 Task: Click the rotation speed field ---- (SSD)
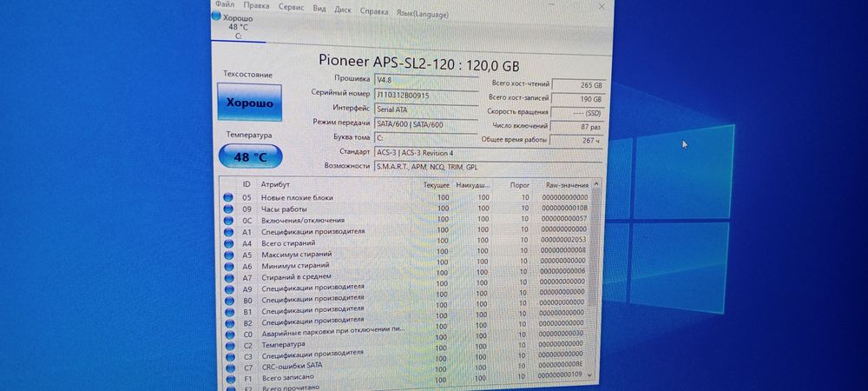coord(577,113)
